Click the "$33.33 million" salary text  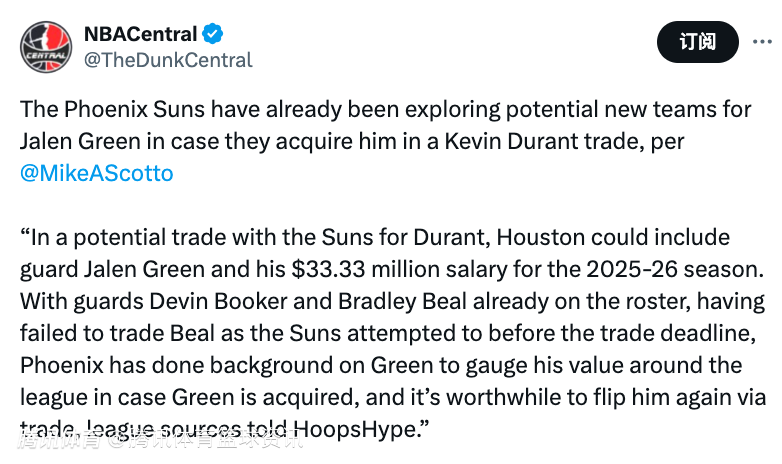click(359, 269)
